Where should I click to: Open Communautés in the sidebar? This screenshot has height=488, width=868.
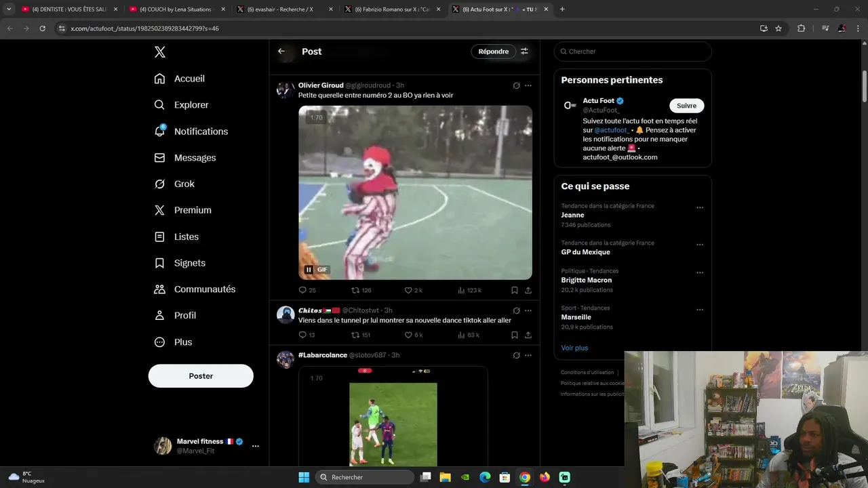195,289
